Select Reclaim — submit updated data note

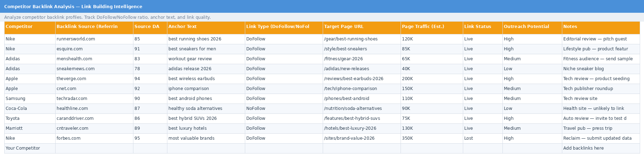pyautogui.click(x=601, y=139)
